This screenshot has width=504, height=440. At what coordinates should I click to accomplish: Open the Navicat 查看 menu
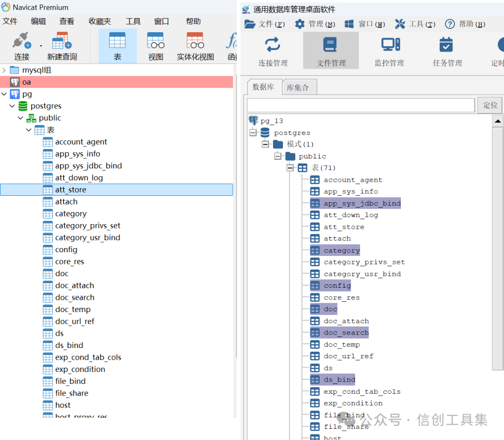[x=67, y=21]
